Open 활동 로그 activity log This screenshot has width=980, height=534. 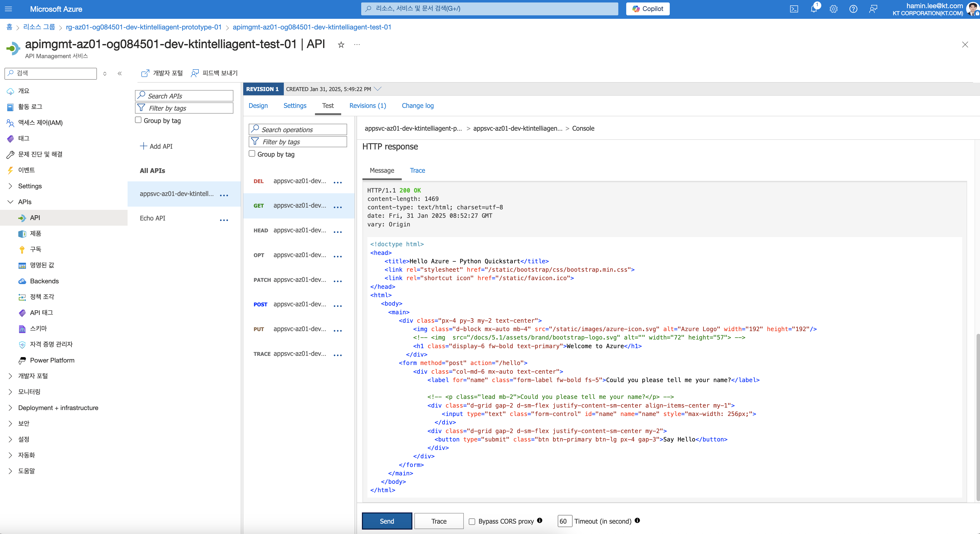30,107
